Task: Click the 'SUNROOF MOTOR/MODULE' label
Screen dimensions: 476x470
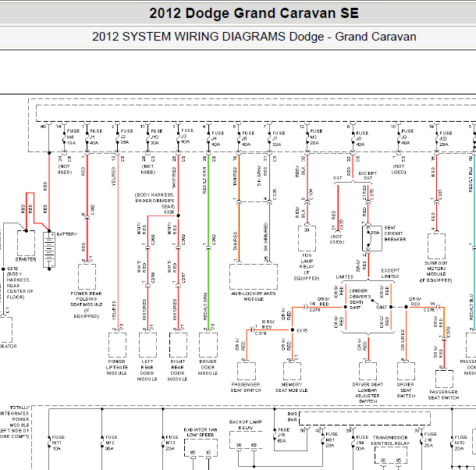Action: click(436, 269)
